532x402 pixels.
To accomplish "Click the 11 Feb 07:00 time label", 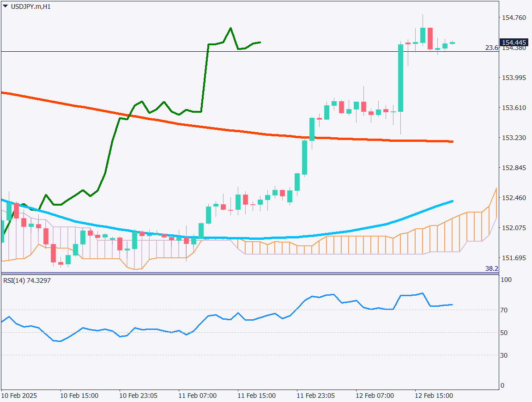I will [x=198, y=396].
